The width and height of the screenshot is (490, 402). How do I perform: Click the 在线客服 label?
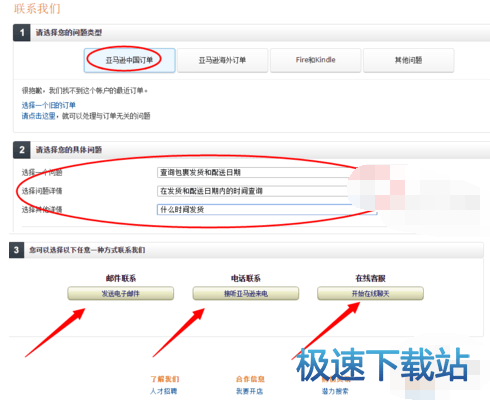(370, 278)
